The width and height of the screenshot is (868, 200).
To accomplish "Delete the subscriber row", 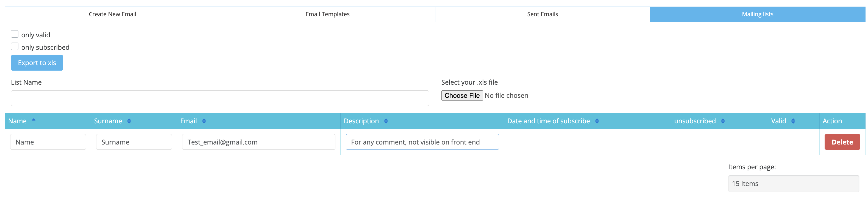I will pos(842,142).
